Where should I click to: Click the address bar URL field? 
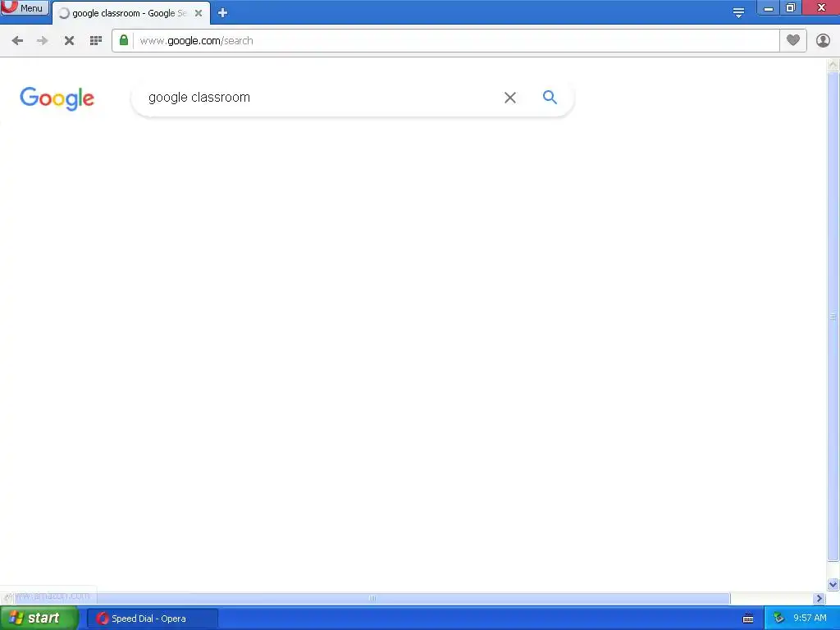point(455,41)
